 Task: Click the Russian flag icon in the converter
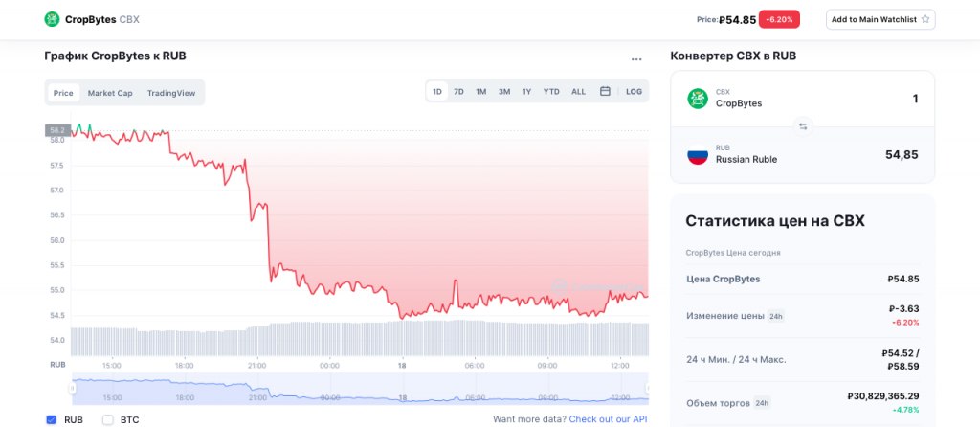pyautogui.click(x=698, y=154)
